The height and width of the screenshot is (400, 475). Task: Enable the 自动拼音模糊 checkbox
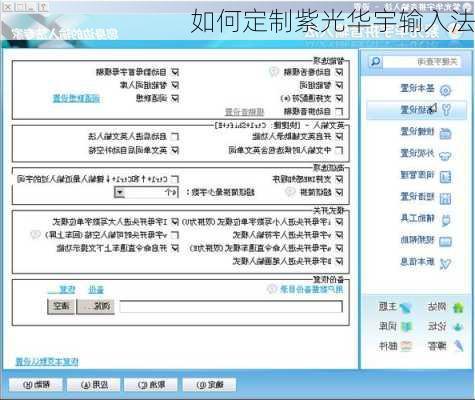click(x=339, y=111)
